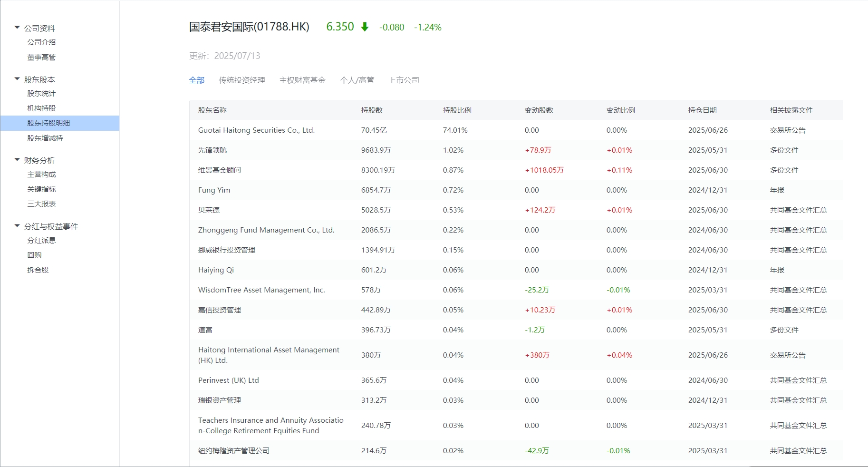Click the 变动比例 column header

coord(621,110)
